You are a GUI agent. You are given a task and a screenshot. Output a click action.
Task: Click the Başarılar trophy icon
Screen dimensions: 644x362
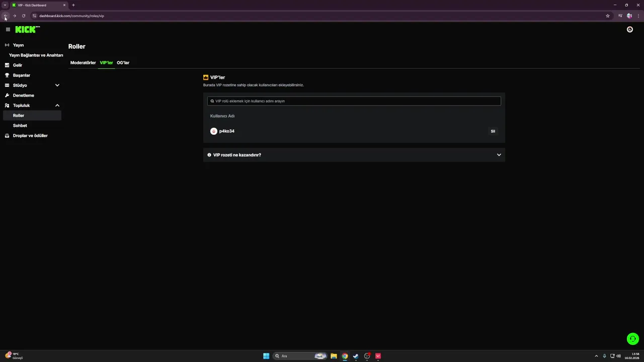click(7, 75)
